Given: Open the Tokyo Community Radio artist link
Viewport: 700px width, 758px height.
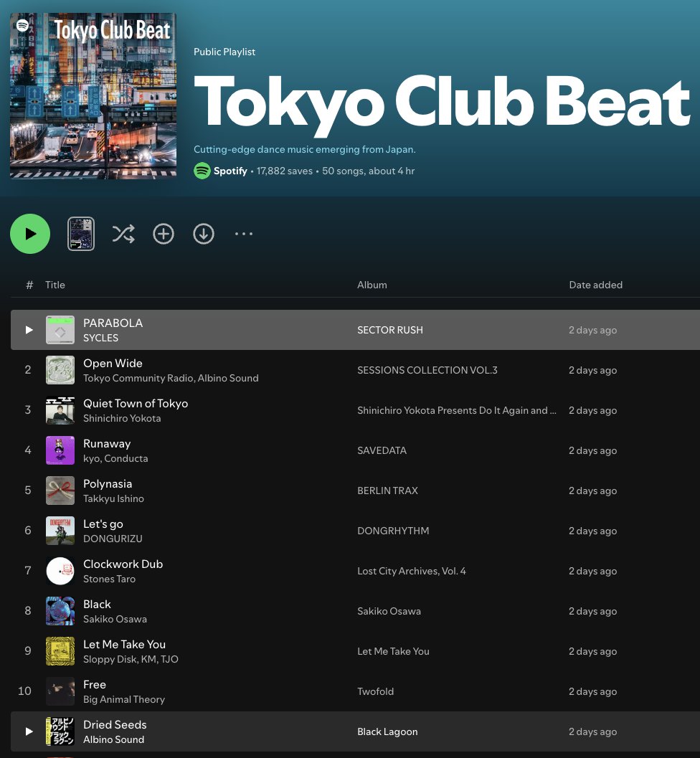Looking at the screenshot, I should tap(138, 378).
